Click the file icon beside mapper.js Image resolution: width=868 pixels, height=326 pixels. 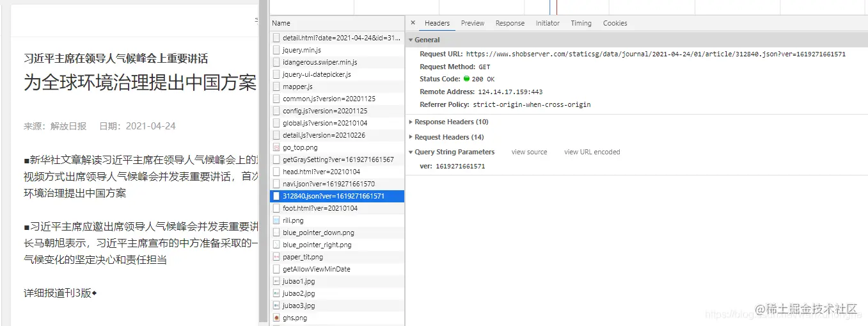point(276,86)
